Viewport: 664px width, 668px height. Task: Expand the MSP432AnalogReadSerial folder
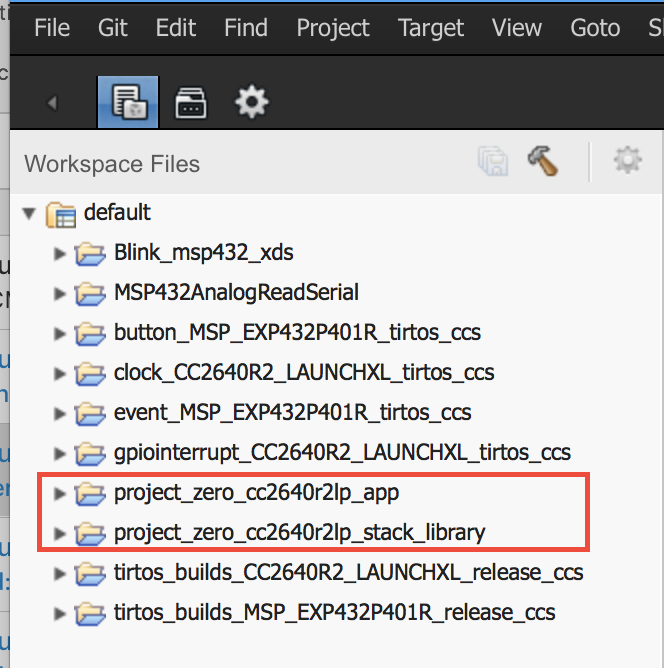[x=60, y=293]
